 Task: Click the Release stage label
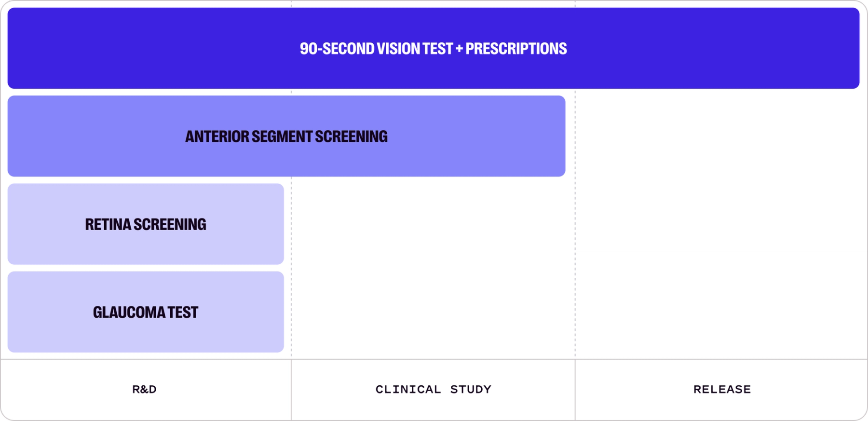[x=722, y=389]
